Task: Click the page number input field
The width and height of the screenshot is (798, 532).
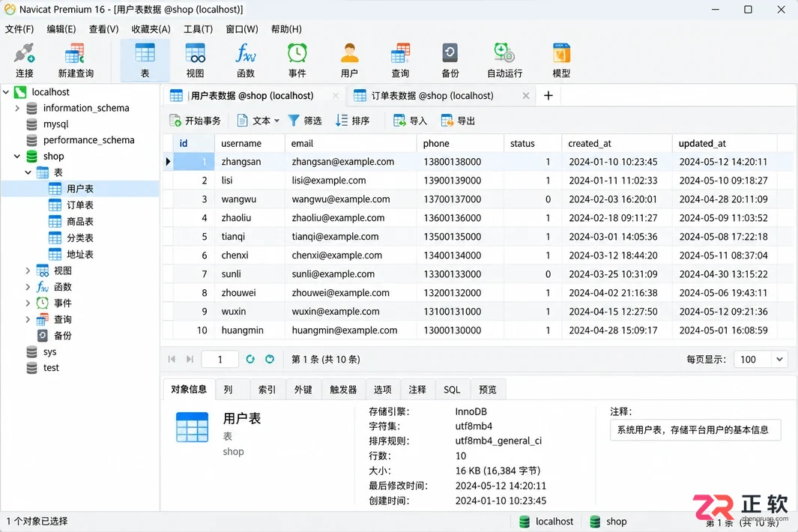Action: click(x=220, y=359)
